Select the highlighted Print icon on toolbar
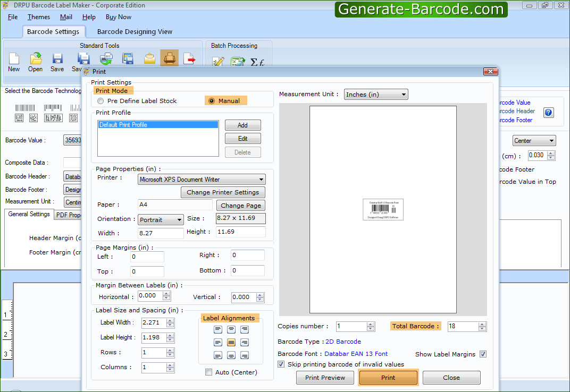 pos(169,58)
